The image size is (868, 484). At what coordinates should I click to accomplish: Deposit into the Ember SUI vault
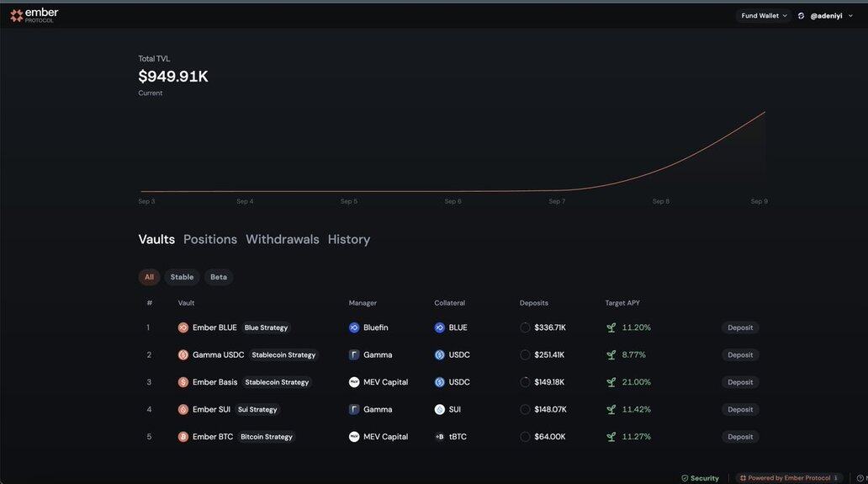point(740,410)
